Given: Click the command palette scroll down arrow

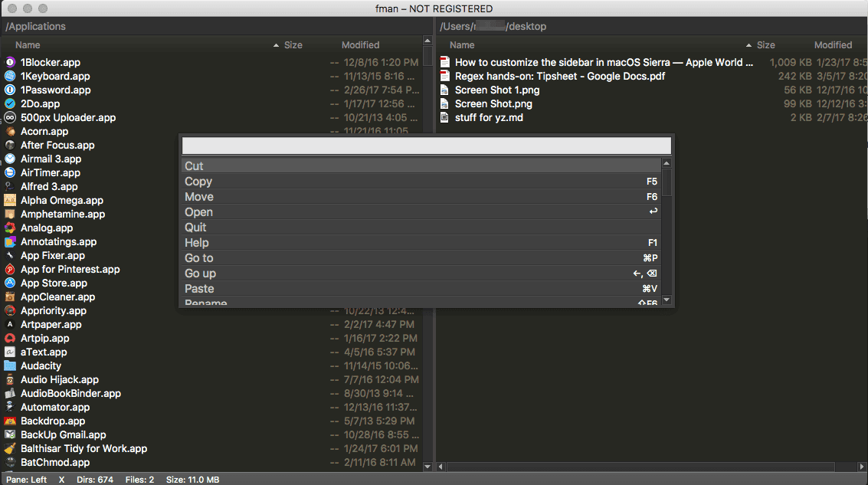Looking at the screenshot, I should coord(667,300).
